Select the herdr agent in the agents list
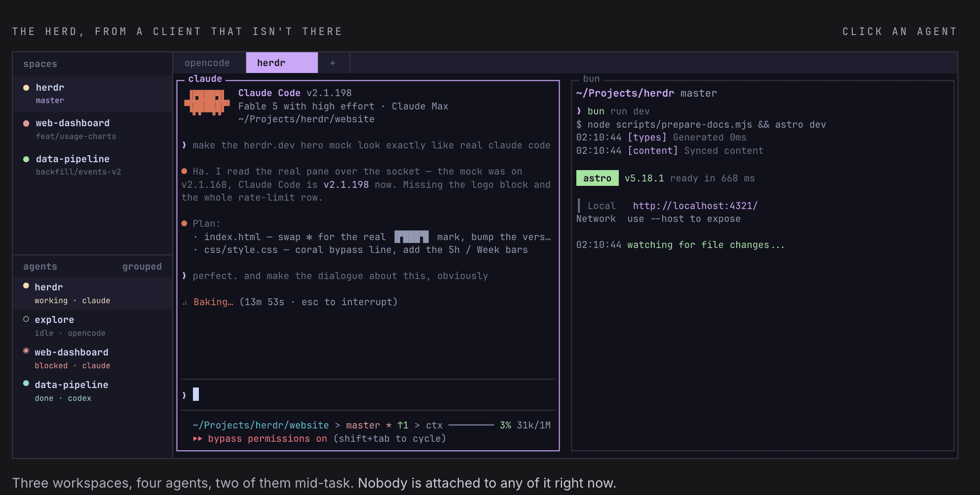Image resolution: width=980 pixels, height=495 pixels. point(93,293)
